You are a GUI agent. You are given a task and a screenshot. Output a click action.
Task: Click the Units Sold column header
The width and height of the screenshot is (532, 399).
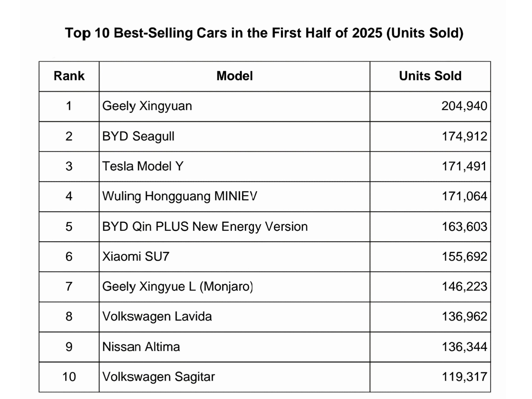click(430, 76)
